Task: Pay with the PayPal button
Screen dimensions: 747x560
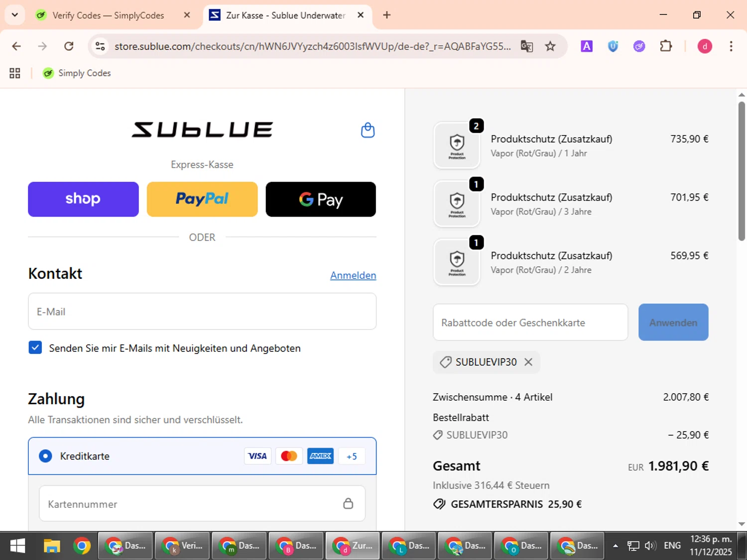Action: tap(202, 199)
